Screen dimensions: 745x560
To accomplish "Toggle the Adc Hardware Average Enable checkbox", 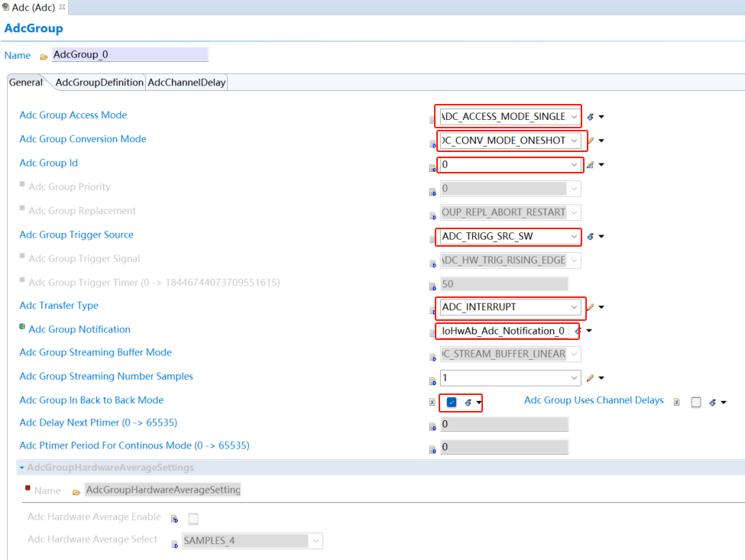I will pyautogui.click(x=193, y=519).
